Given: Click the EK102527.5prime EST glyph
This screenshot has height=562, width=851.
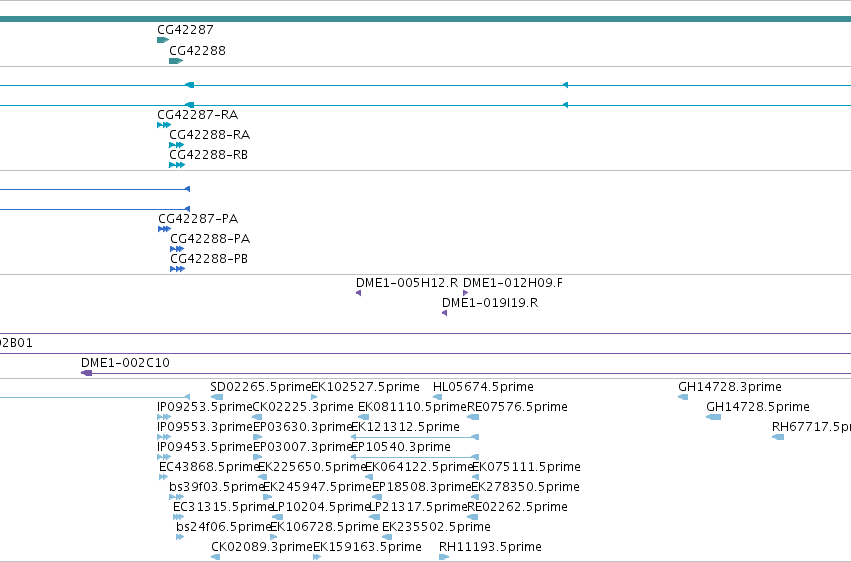Looking at the screenshot, I should pos(314,398).
